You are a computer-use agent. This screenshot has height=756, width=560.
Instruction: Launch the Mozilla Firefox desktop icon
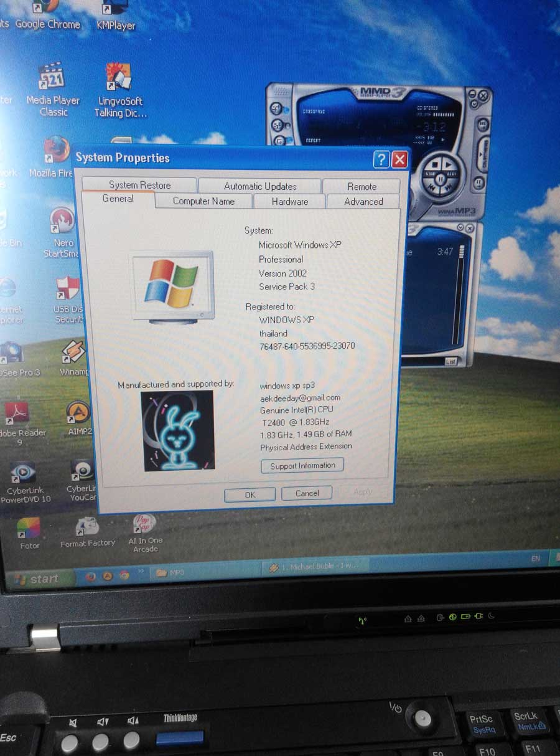[54, 158]
